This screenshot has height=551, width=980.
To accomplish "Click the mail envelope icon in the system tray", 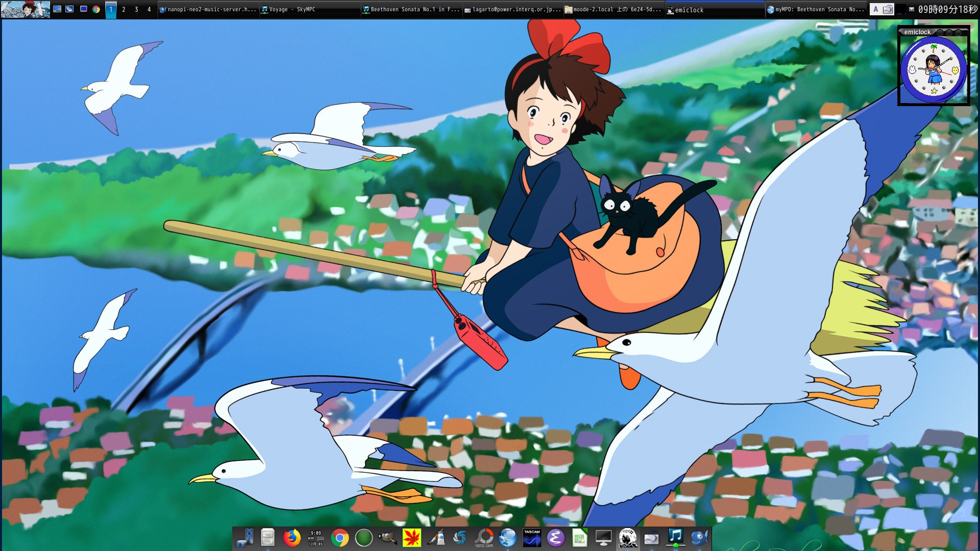I will click(911, 9).
